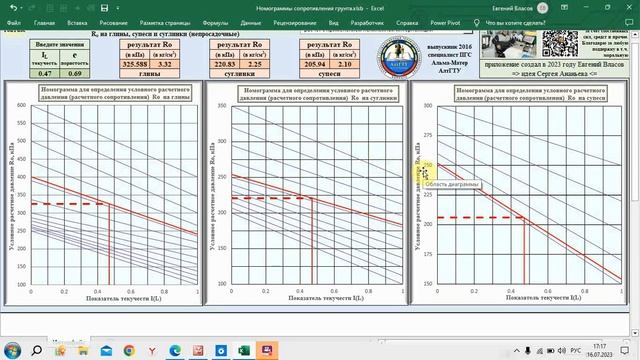
Task: Open taskbar Search magnifier
Action: 37,350
